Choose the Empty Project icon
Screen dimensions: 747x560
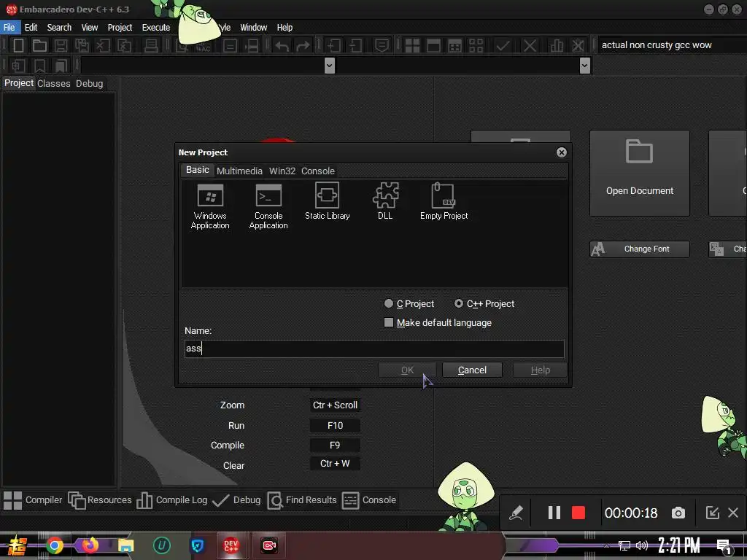click(x=444, y=201)
